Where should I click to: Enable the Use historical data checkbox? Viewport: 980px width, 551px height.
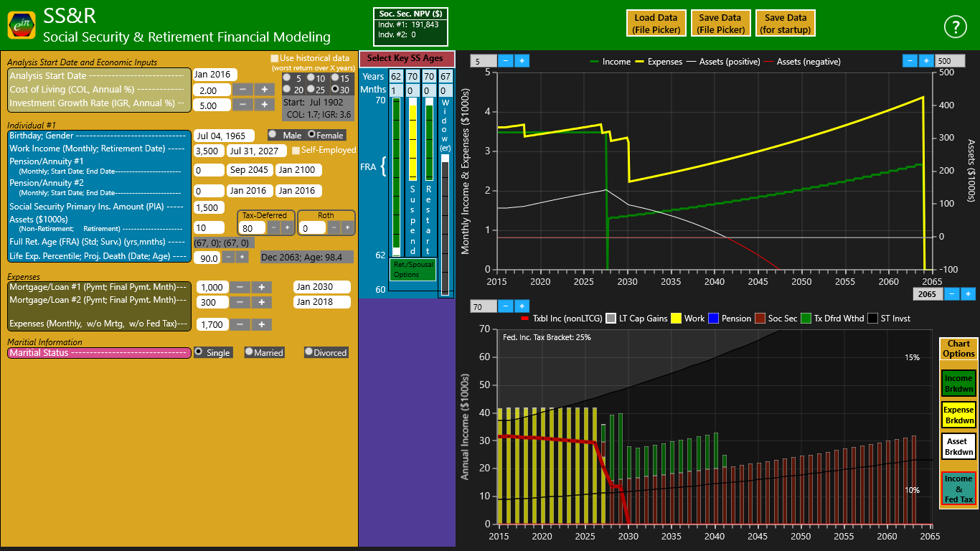[x=274, y=58]
